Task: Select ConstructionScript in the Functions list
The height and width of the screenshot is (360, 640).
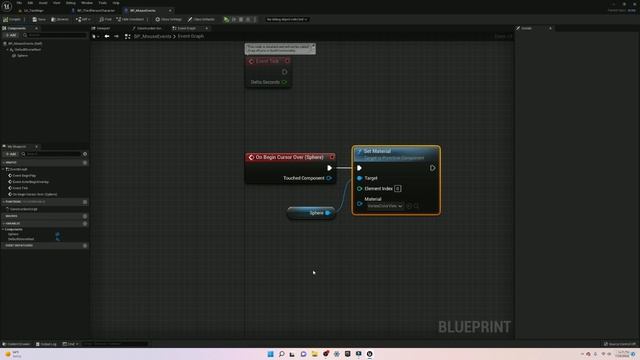Action: (22, 209)
